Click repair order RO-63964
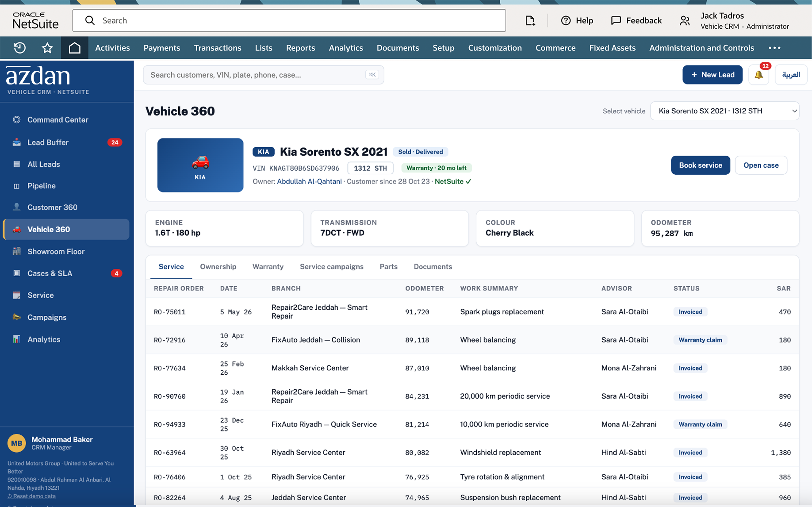 170,453
